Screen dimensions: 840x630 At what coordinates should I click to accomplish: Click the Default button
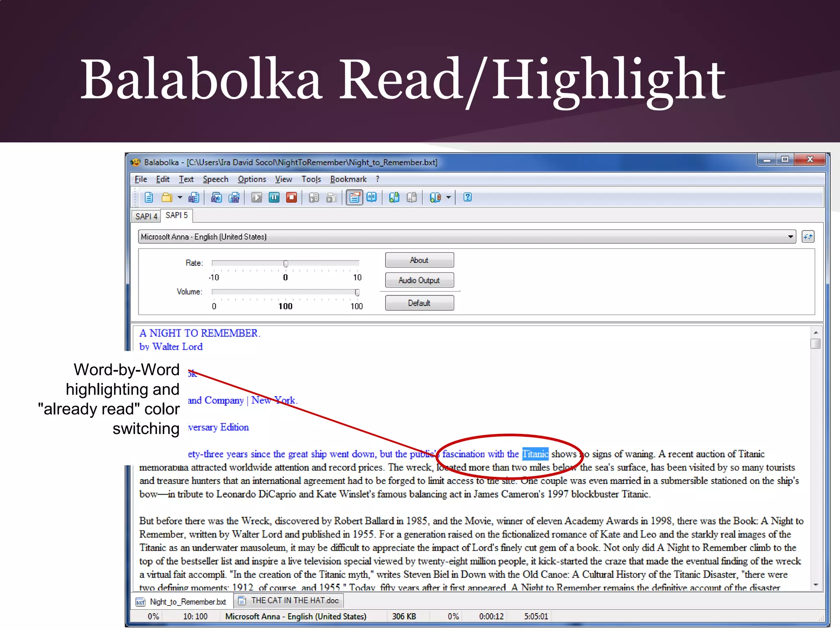pyautogui.click(x=419, y=303)
